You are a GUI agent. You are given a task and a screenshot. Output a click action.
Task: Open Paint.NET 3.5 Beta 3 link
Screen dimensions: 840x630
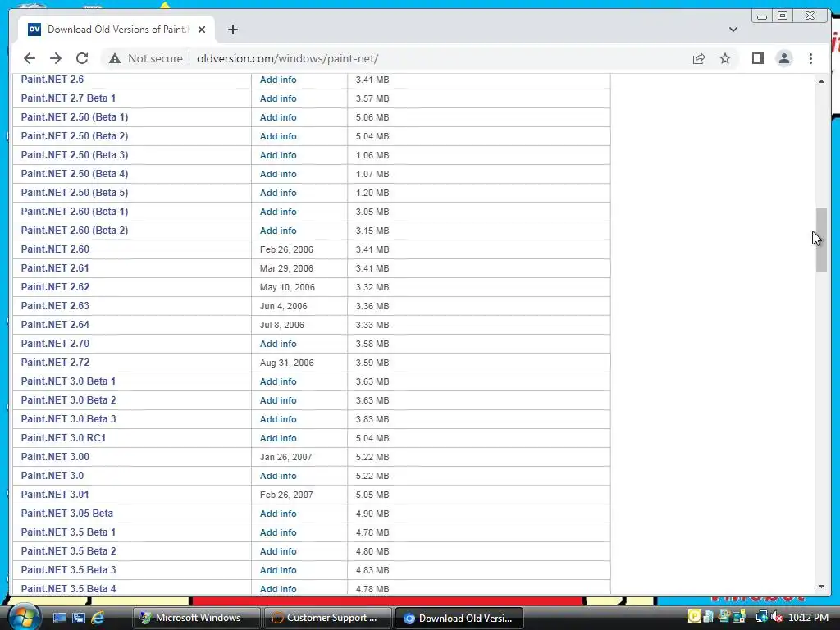68,569
